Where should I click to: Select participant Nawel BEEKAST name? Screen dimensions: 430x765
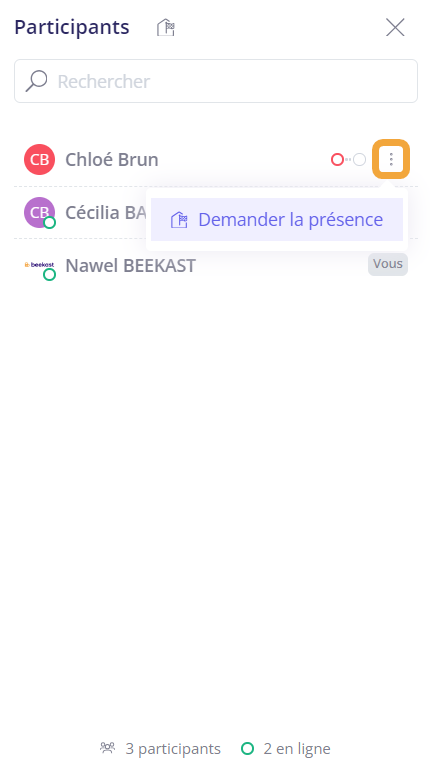point(130,265)
